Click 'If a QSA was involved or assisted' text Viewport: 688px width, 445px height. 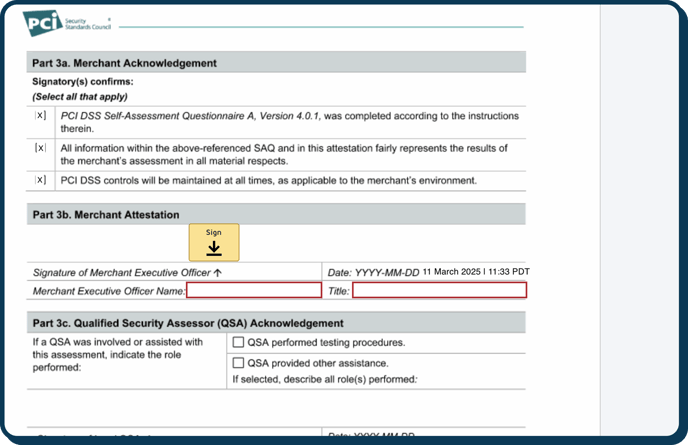(x=118, y=354)
